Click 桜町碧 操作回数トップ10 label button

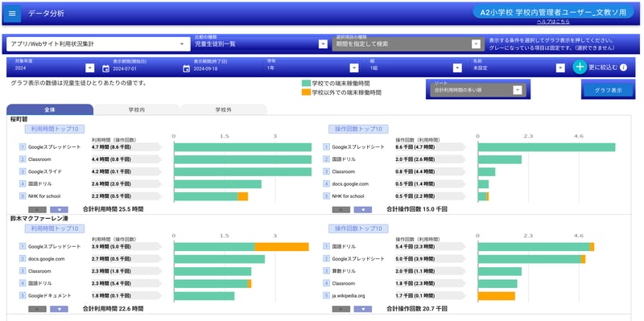tap(358, 129)
